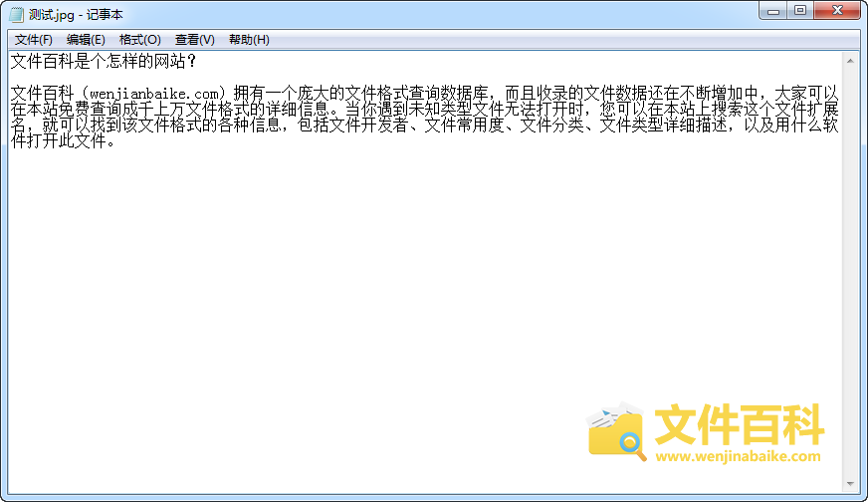The width and height of the screenshot is (868, 502).
Task: Open the 查看(V) menu
Action: point(194,40)
